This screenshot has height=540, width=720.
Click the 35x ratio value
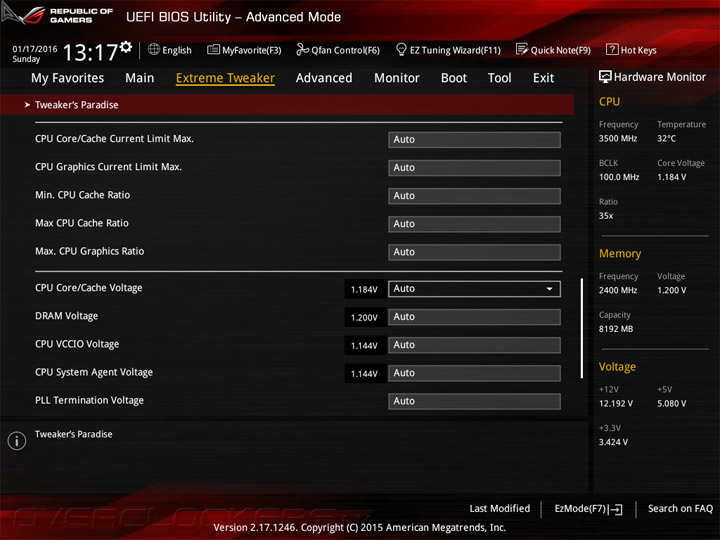click(x=606, y=216)
